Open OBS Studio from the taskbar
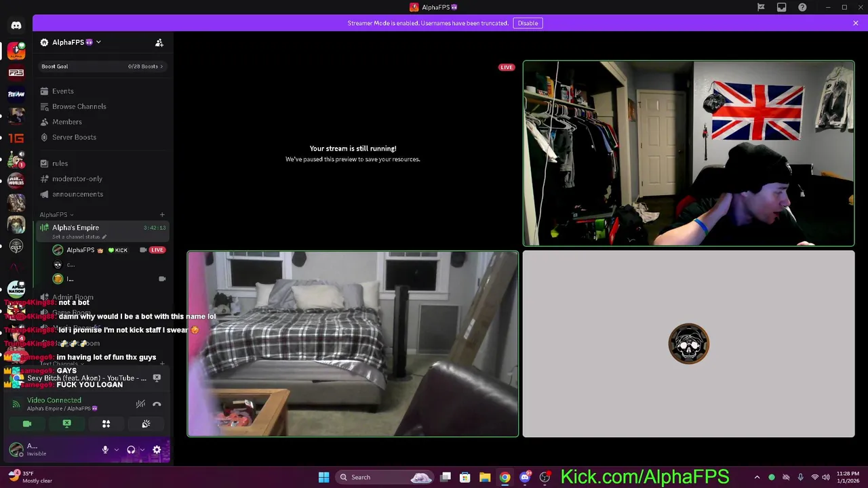 coord(545,477)
